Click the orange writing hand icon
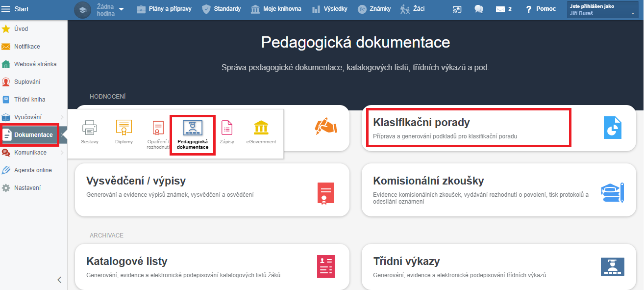Image resolution: width=644 pixels, height=290 pixels. click(x=326, y=127)
